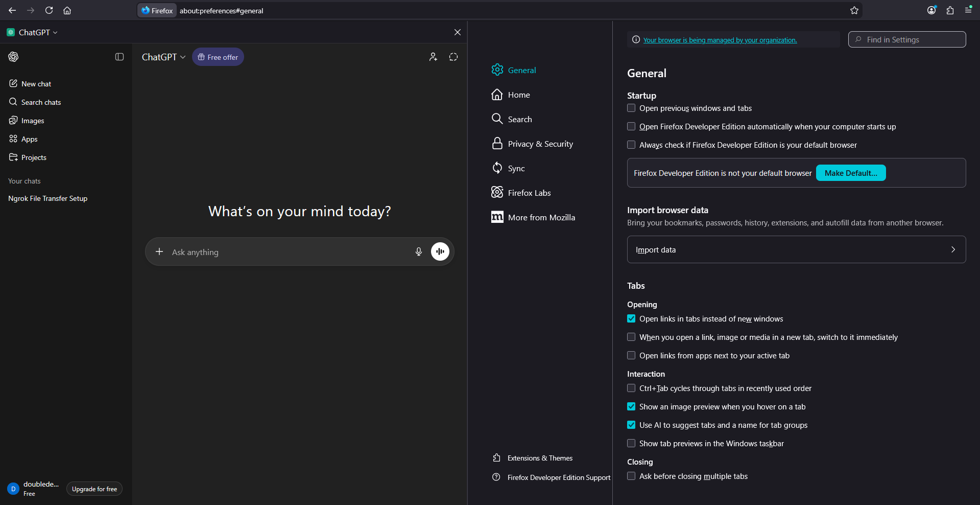
Task: Click the microphone dictation icon
Action: (419, 251)
